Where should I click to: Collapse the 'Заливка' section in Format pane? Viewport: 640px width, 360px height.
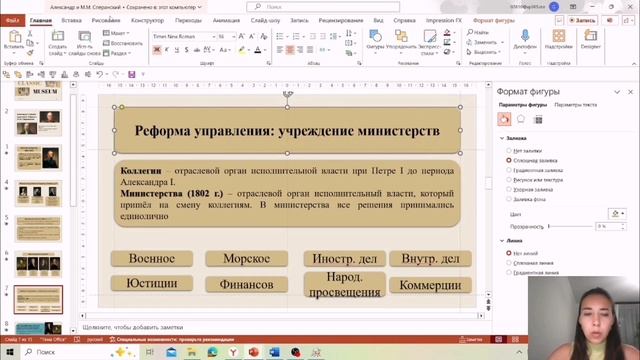[502, 138]
